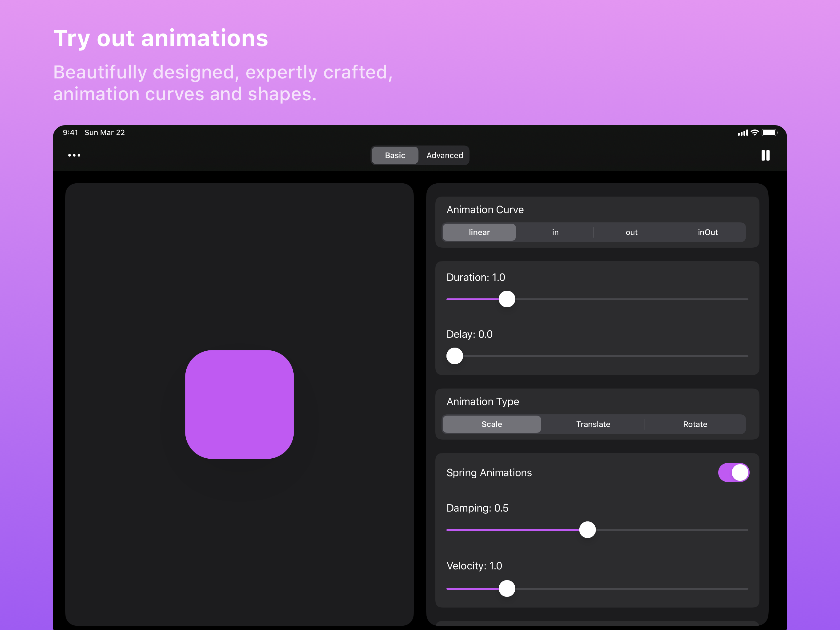Click the Sun Mar 22 date label
840x630 pixels.
click(x=105, y=132)
